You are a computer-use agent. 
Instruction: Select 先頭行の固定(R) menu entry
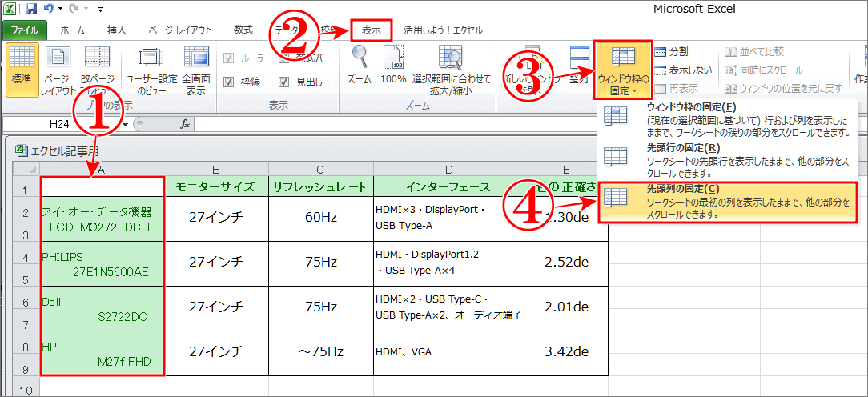(x=727, y=160)
